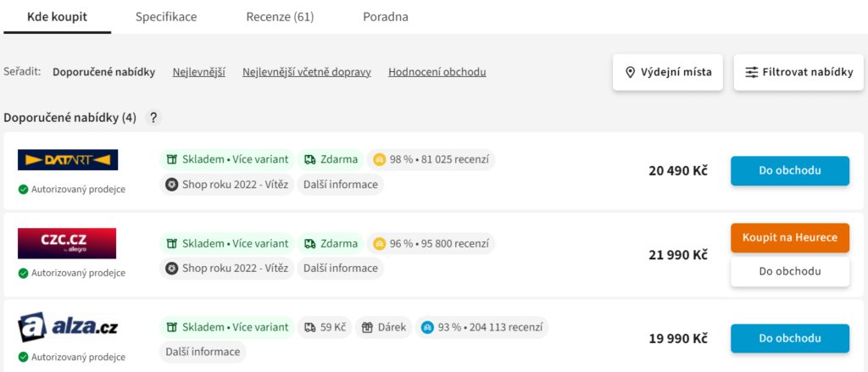Viewport: 868px width, 372px height.
Task: Click Alza's 59 Kč delivery truck chip
Action: click(x=325, y=327)
